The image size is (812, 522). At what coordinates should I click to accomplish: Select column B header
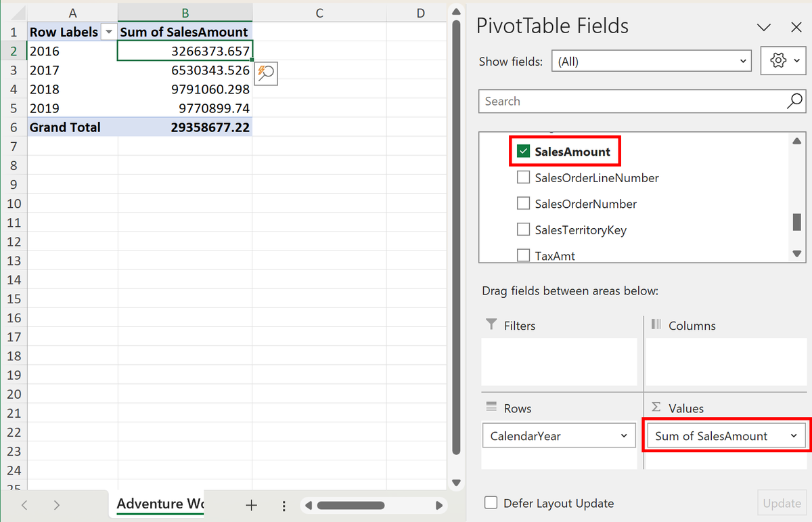tap(185, 13)
